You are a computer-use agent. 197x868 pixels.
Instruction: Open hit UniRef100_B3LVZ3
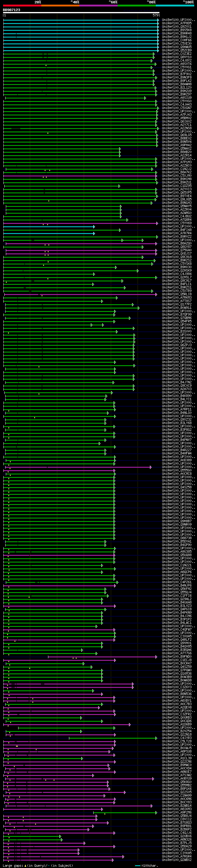[177, 606]
